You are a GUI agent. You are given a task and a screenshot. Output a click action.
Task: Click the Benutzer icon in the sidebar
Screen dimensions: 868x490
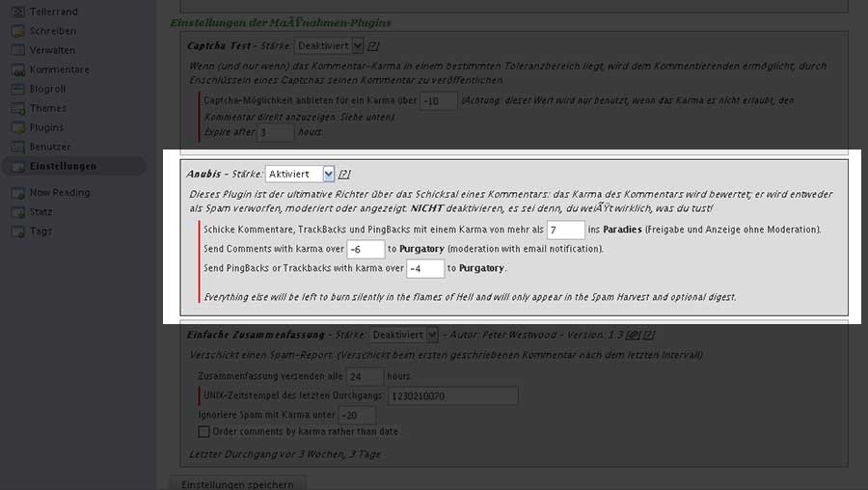tap(17, 147)
